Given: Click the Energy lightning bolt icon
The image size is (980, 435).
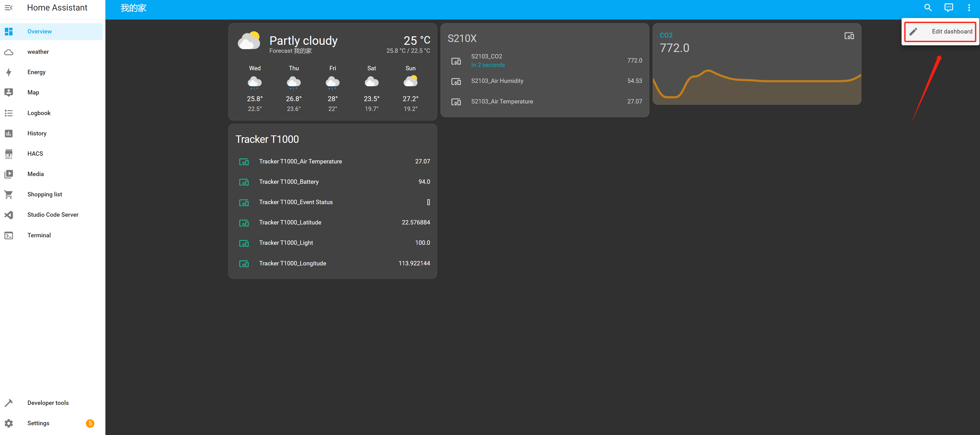Looking at the screenshot, I should click(9, 72).
